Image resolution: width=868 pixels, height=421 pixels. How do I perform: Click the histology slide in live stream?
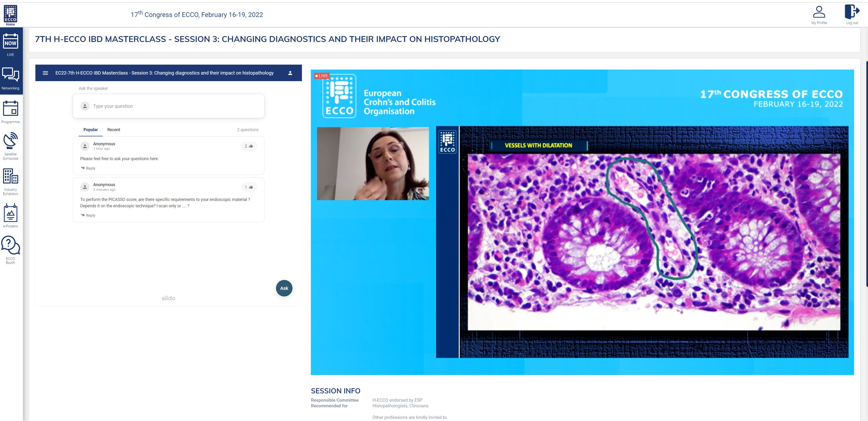[x=654, y=242]
